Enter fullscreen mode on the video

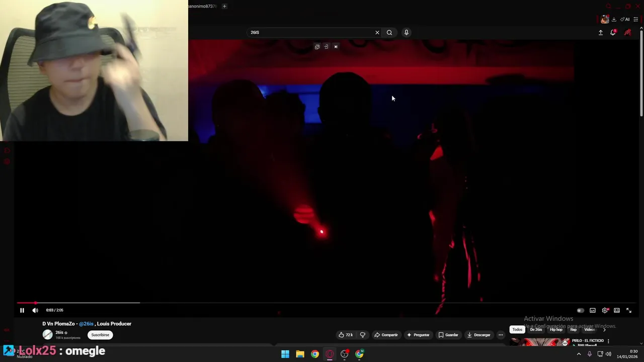[629, 310]
